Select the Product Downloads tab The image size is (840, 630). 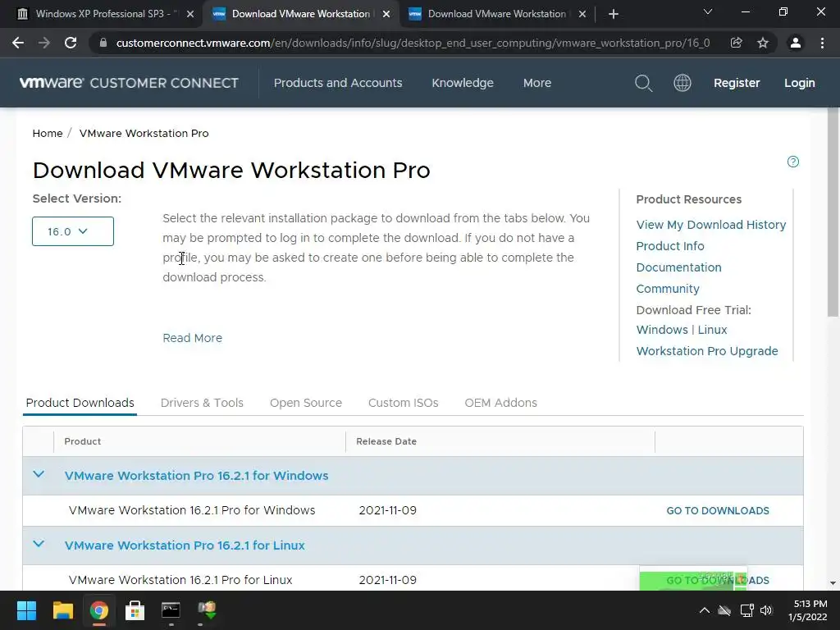point(80,403)
